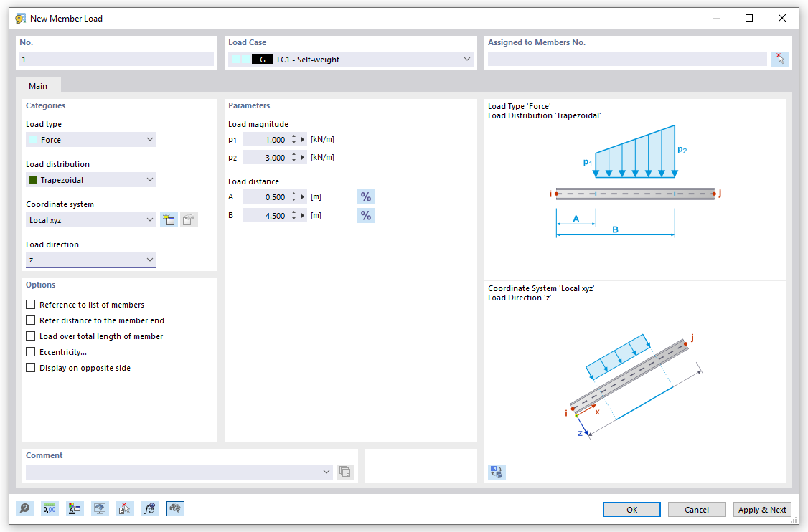Click Apply & Next button
The image size is (808, 532).
click(x=762, y=509)
